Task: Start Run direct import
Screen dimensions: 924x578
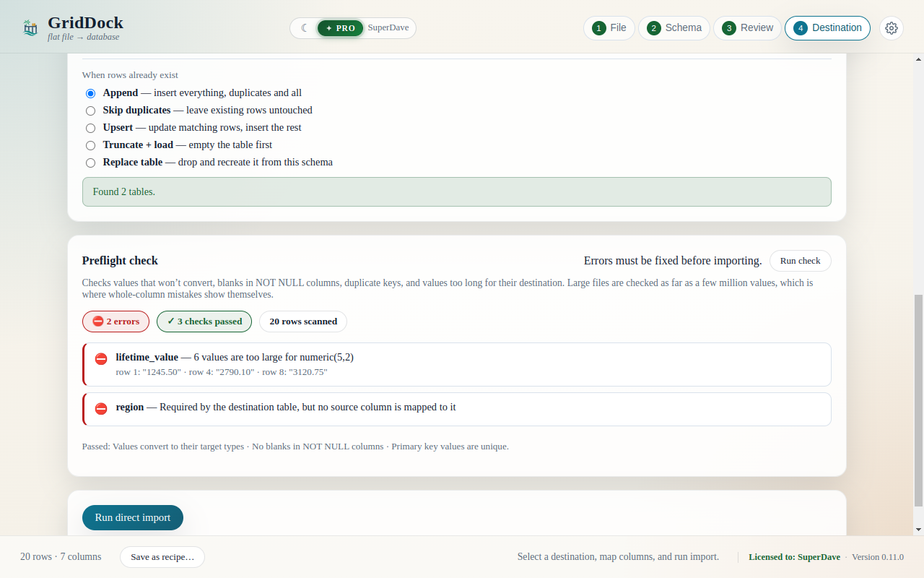Action: pyautogui.click(x=133, y=517)
